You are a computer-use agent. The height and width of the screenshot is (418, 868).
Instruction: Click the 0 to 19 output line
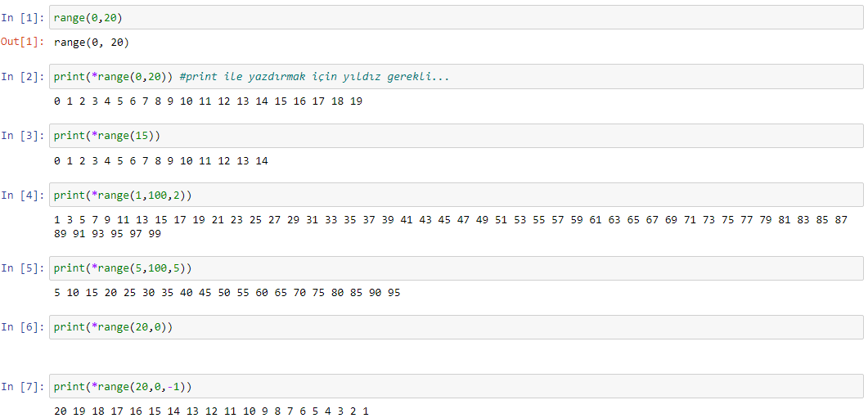208,102
